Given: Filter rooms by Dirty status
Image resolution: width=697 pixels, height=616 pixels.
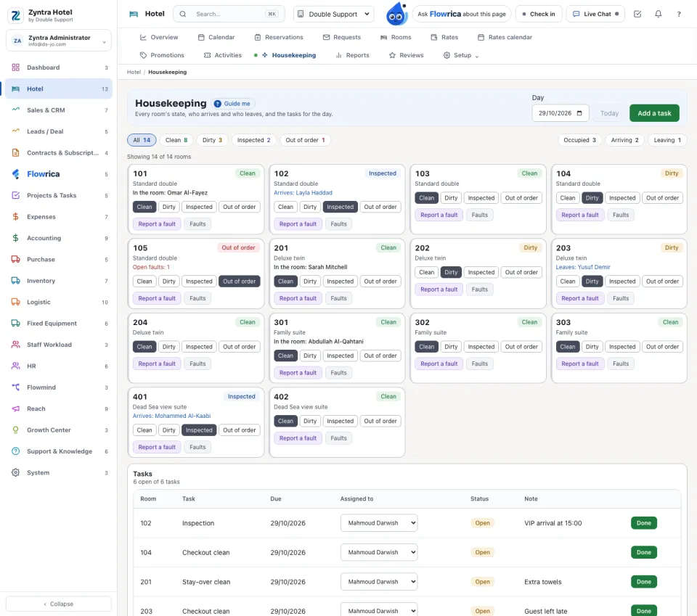Looking at the screenshot, I should (212, 140).
